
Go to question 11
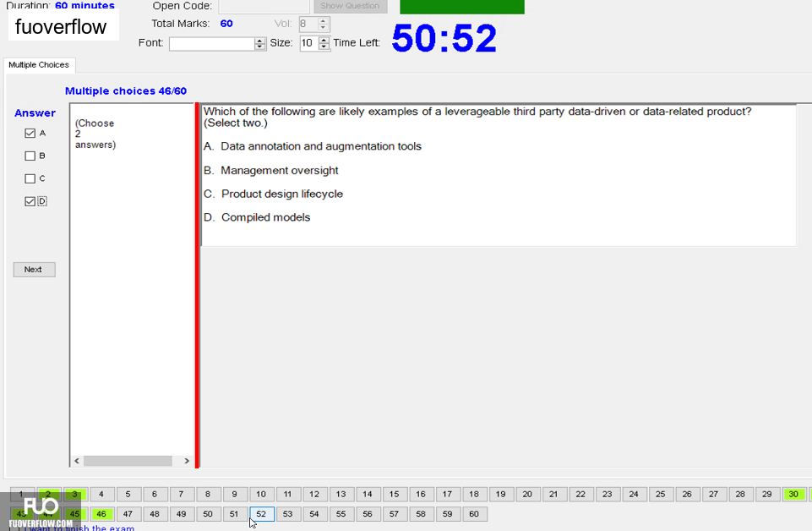tap(287, 494)
